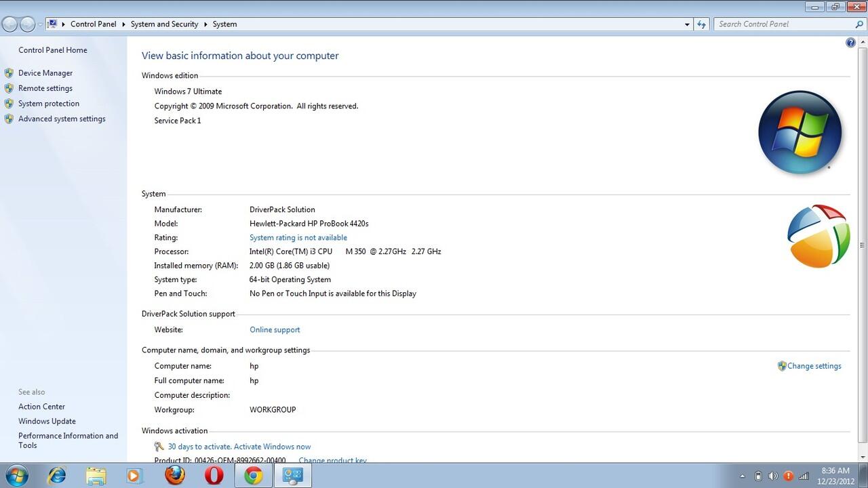Open Windows Explorer folder in taskbar
This screenshot has height=488, width=868.
[x=96, y=476]
